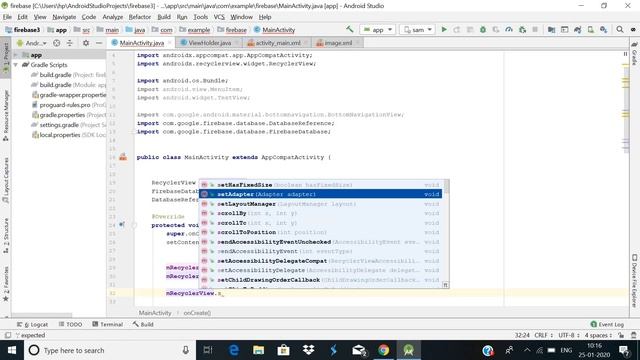Open the Refactor menu
The height and width of the screenshot is (360, 640).
tap(140, 17)
